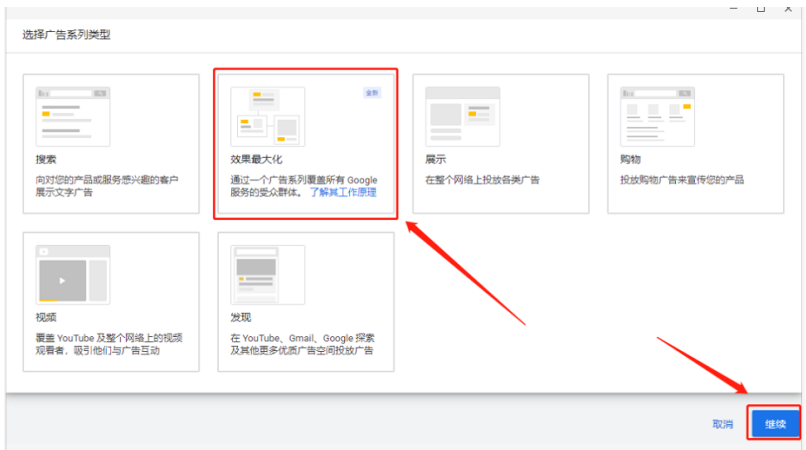Select the 发现 campaign type illustration
Viewport: 806px width, 450px height.
pos(268,275)
